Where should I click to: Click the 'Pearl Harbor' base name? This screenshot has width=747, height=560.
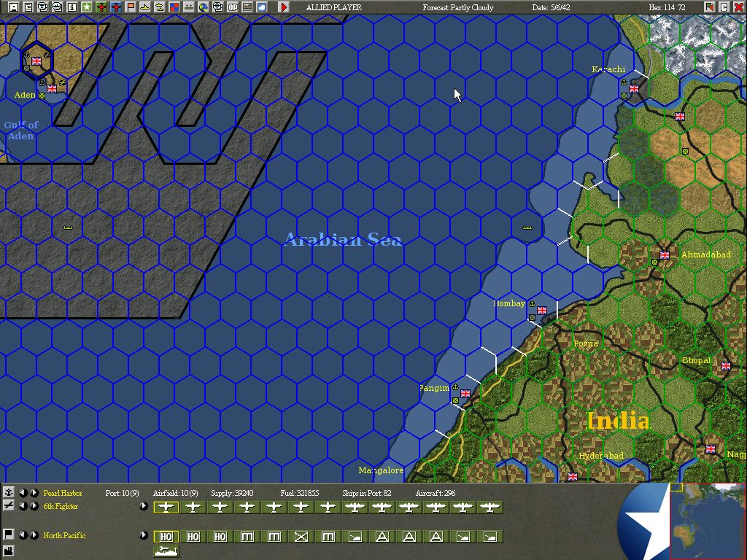(63, 493)
